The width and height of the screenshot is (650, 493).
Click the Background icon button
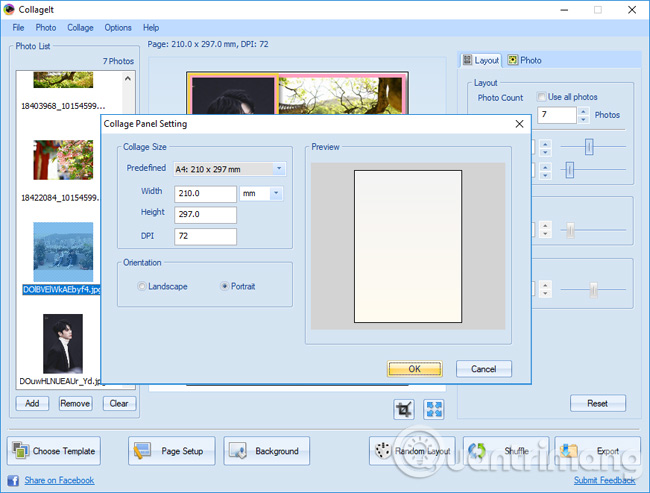pos(239,451)
